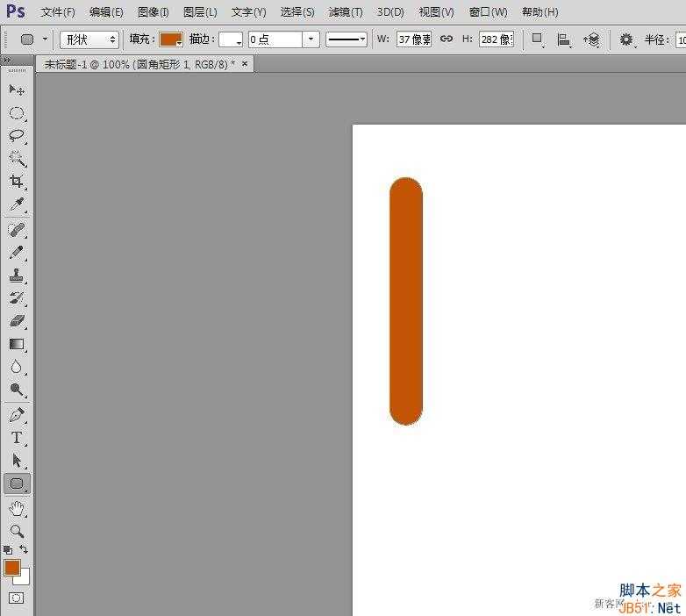Pick the Magic Wand tool
Viewport: 686px width, 616px height.
tap(17, 159)
